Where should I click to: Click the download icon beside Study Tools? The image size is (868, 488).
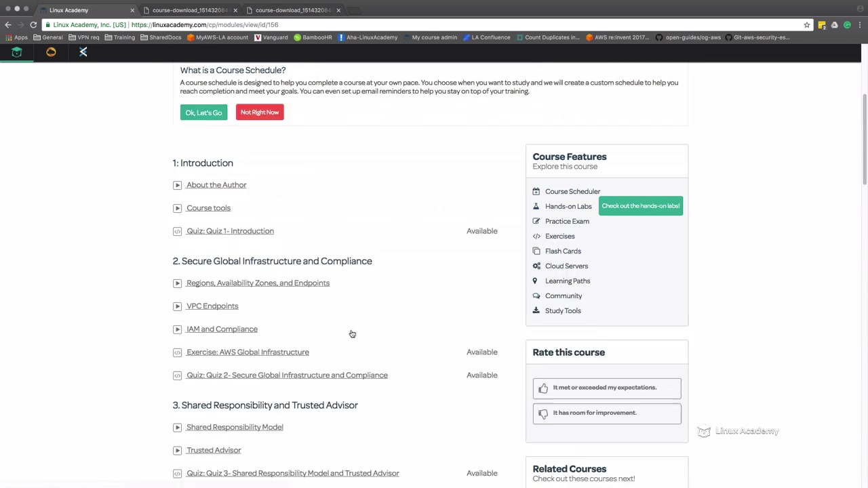tap(536, 311)
